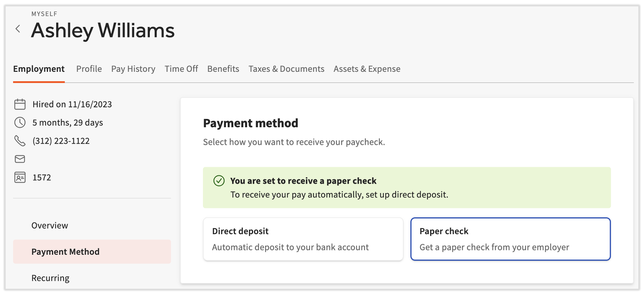
Task: Go to the Taxes & Documents tab
Action: pyautogui.click(x=286, y=69)
